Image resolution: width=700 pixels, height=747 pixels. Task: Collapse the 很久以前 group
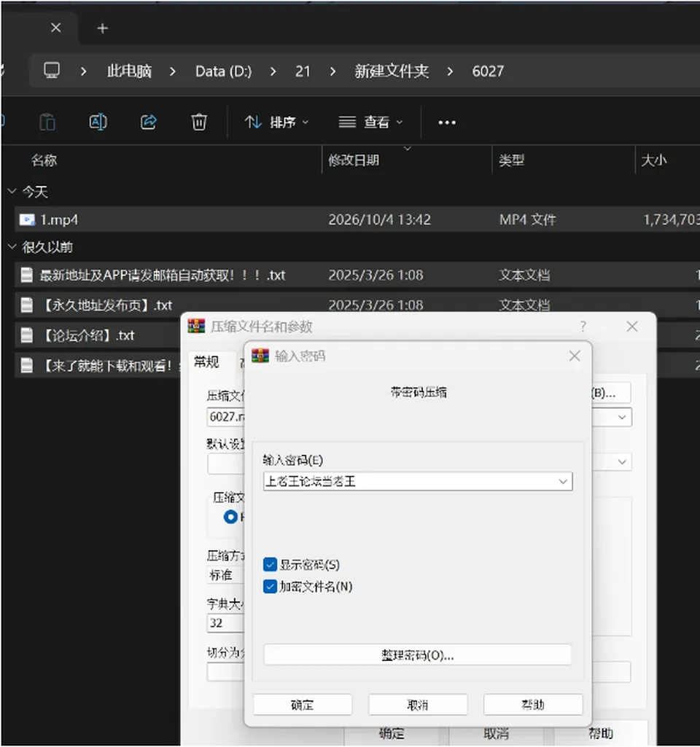[x=12, y=247]
